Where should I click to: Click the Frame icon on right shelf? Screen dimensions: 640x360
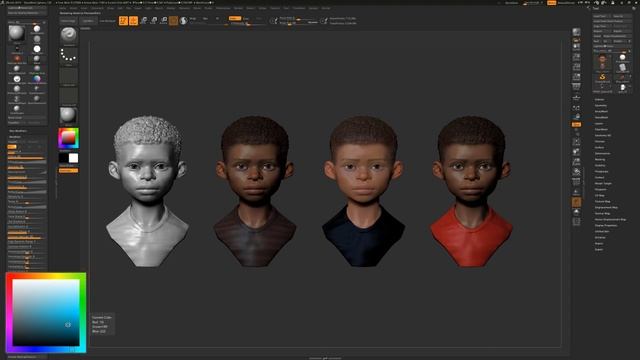(576, 142)
